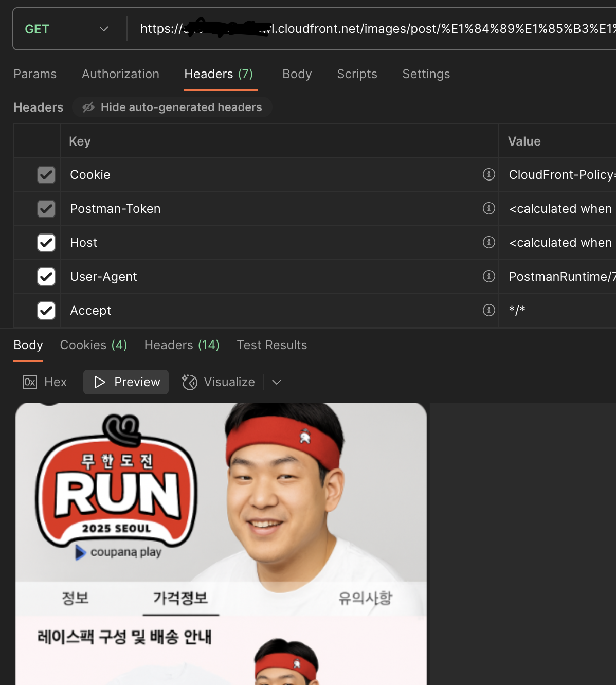616x685 pixels.
Task: Open the Test Results tab
Action: [x=272, y=345]
